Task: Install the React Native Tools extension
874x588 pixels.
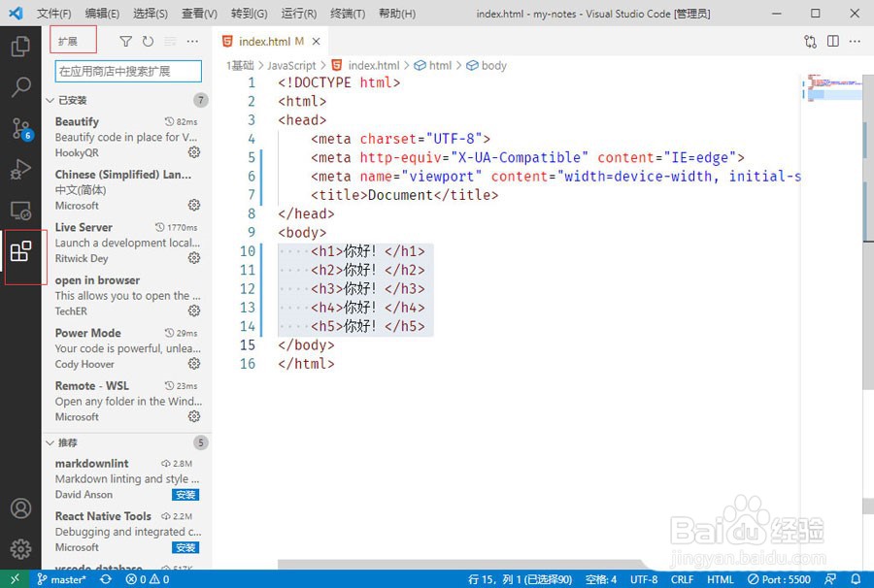Action: [185, 547]
